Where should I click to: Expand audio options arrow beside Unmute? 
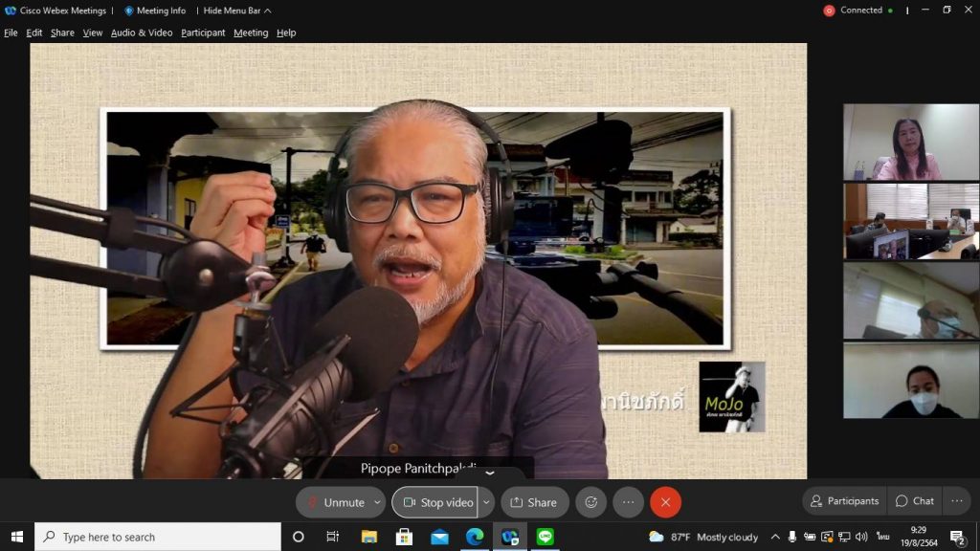pyautogui.click(x=377, y=502)
